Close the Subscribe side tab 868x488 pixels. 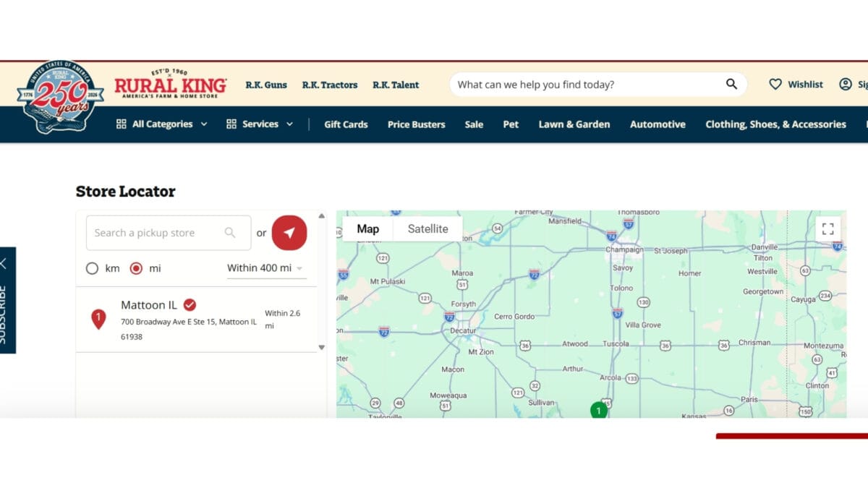click(3, 263)
